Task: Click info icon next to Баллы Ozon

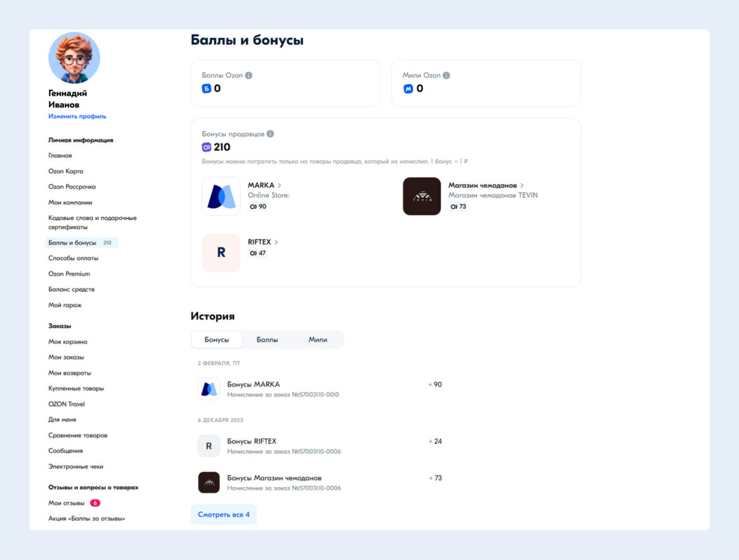Action: (248, 75)
